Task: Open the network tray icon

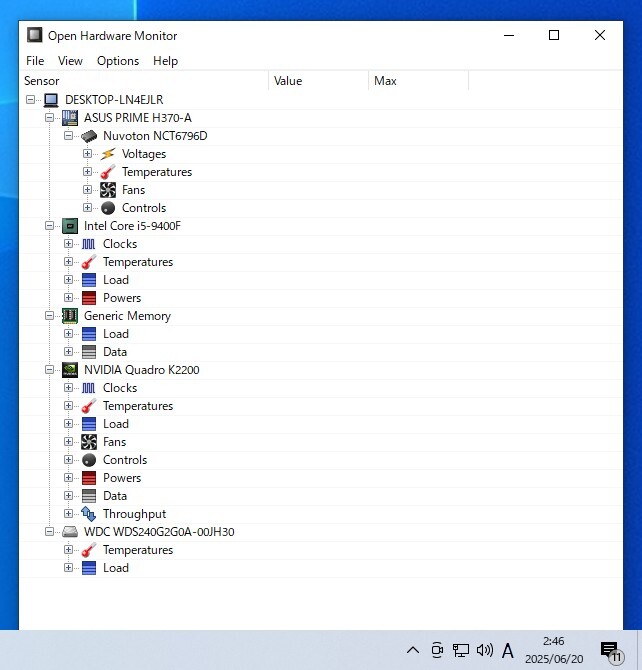Action: pyautogui.click(x=461, y=650)
